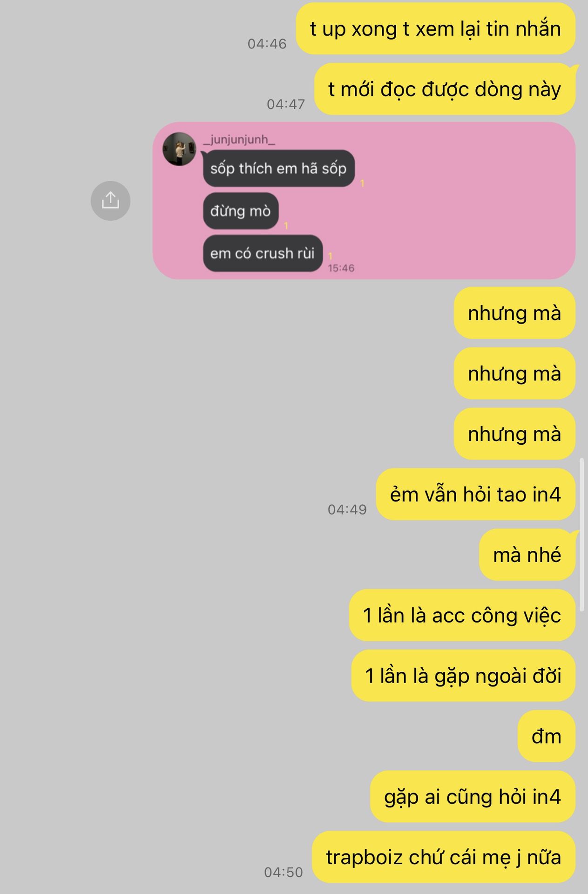Tap the 'đừng mò' dark bubble
The width and height of the screenshot is (588, 894).
241,211
